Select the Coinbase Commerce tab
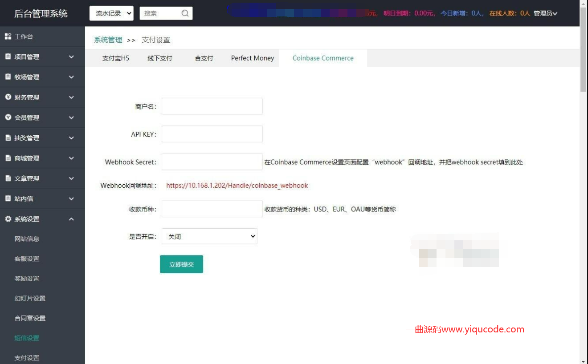The height and width of the screenshot is (364, 588). (x=323, y=58)
